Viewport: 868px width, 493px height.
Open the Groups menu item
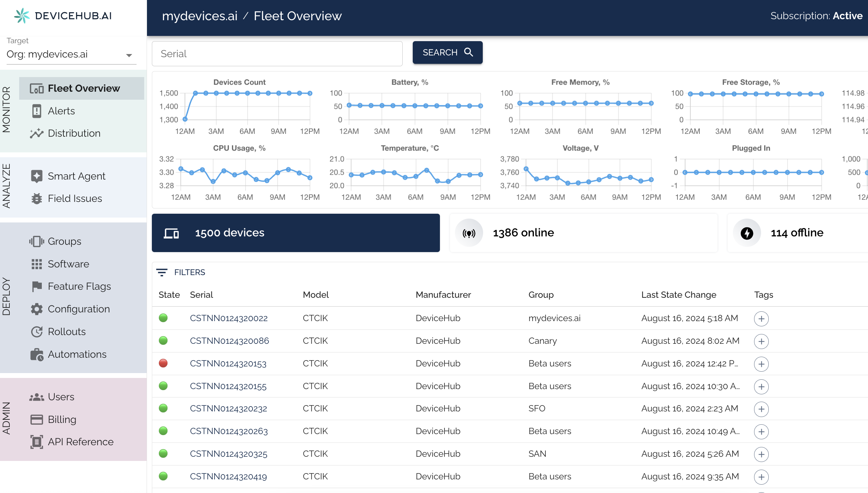(64, 241)
